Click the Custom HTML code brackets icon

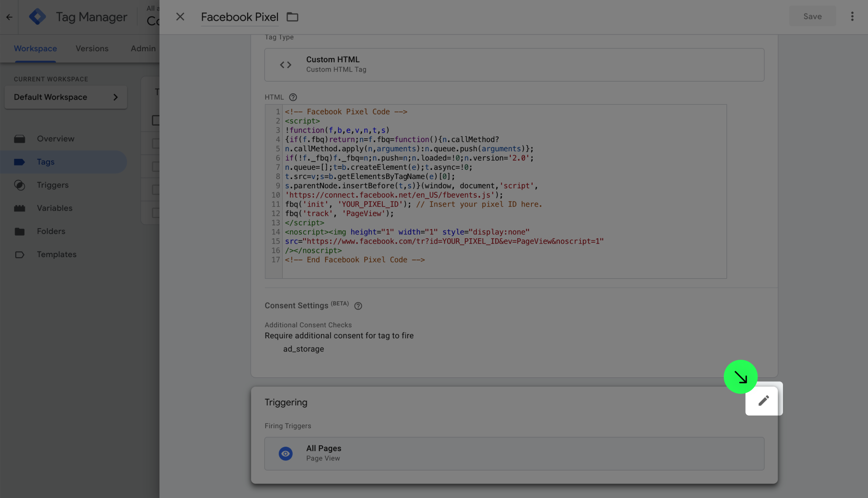[x=285, y=65]
